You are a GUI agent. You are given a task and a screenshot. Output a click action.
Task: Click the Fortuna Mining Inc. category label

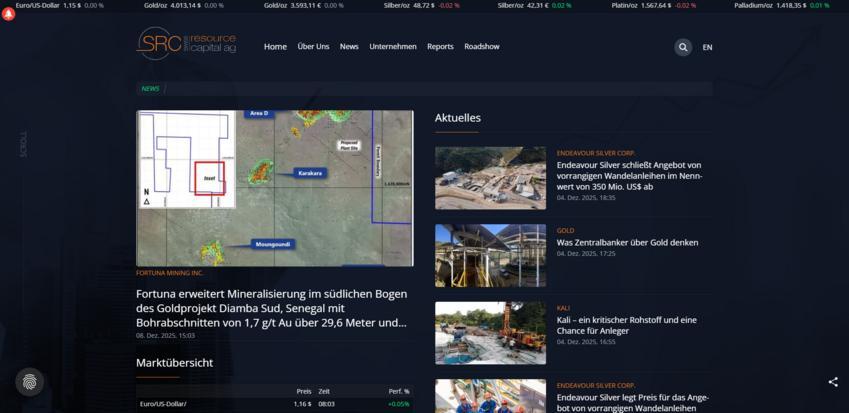point(170,273)
